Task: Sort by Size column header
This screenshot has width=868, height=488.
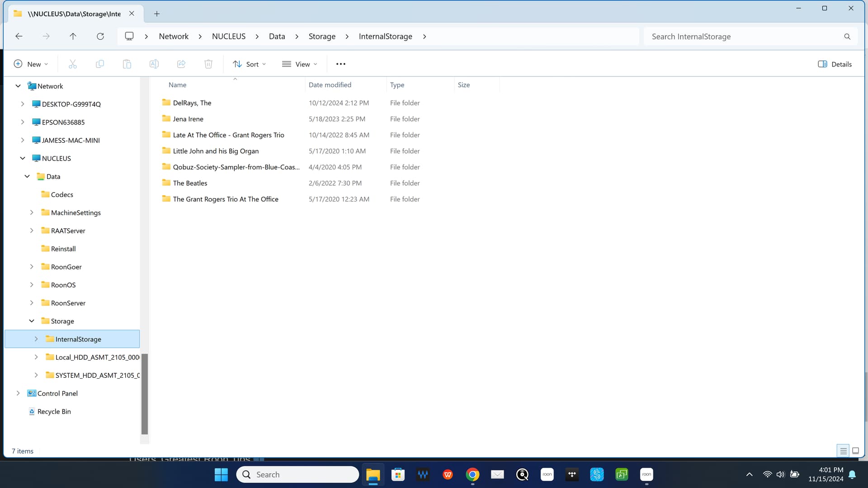Action: pos(477,84)
